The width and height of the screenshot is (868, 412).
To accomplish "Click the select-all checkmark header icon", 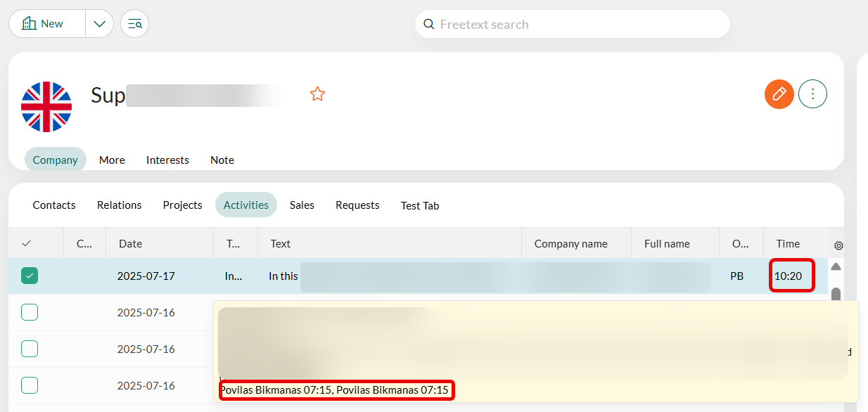I will pyautogui.click(x=27, y=244).
